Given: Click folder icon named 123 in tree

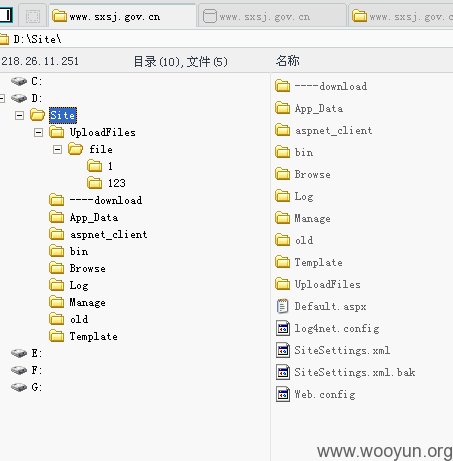Looking at the screenshot, I should coord(95,183).
